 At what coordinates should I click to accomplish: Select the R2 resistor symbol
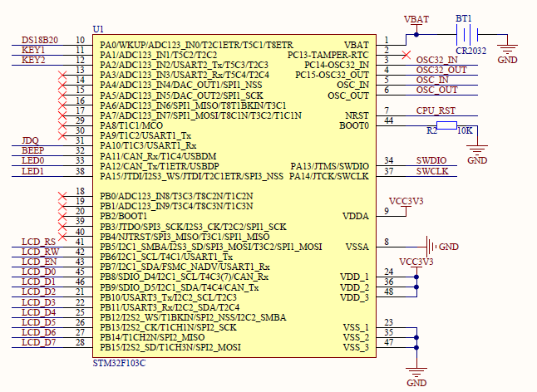point(446,125)
